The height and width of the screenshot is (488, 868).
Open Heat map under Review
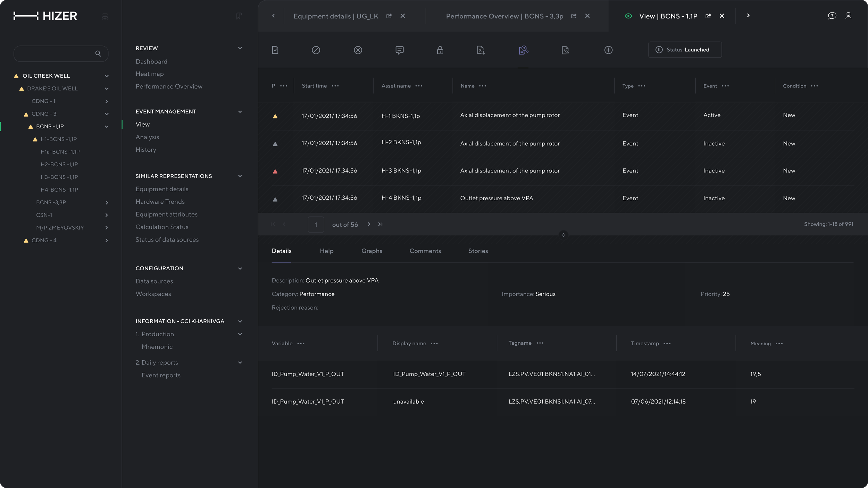click(150, 74)
